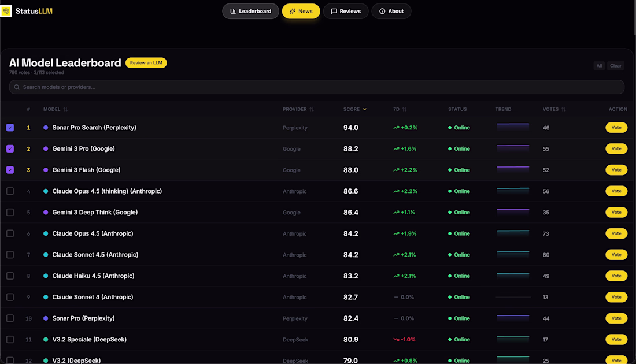The width and height of the screenshot is (636, 364).
Task: Click the All selection button
Action: [x=599, y=66]
